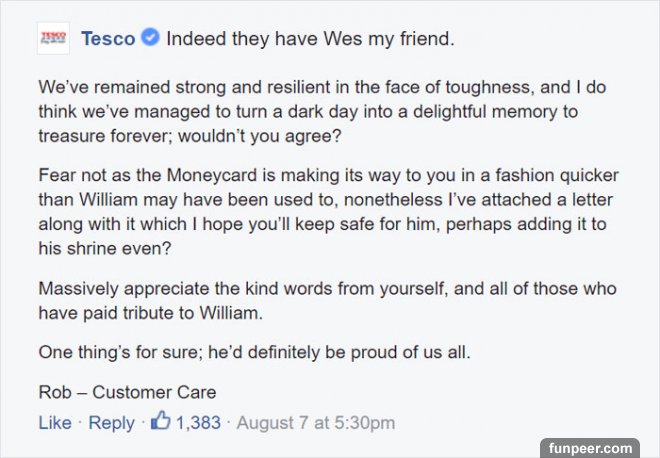View the 1,383 likes count
Image resolution: width=660 pixels, height=458 pixels.
point(198,423)
